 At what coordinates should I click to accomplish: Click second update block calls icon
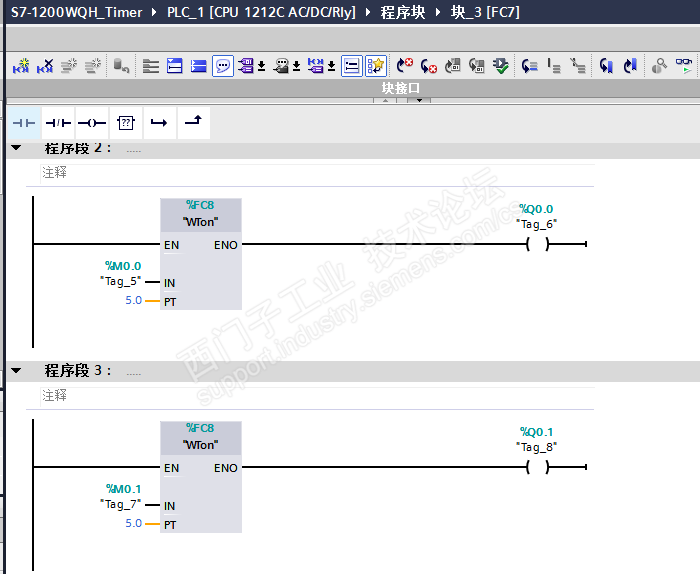pos(477,66)
